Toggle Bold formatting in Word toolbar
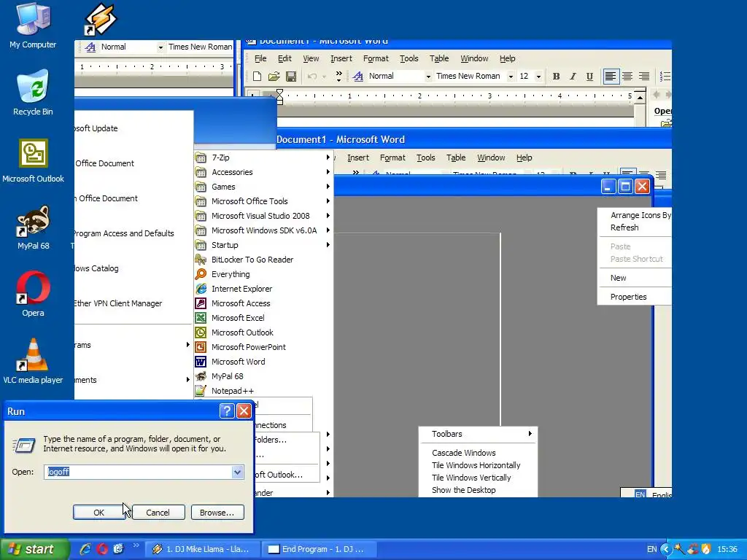 556,76
